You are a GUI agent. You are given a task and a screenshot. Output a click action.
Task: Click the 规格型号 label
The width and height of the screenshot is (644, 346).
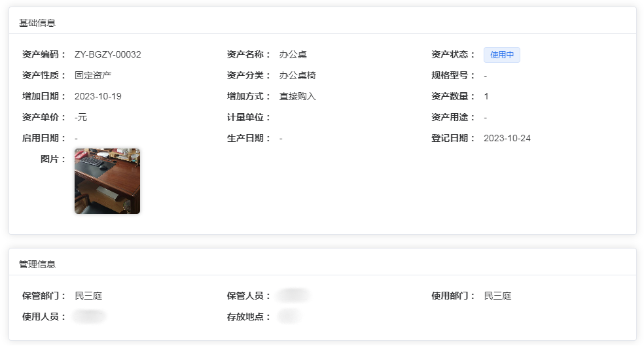(x=453, y=75)
